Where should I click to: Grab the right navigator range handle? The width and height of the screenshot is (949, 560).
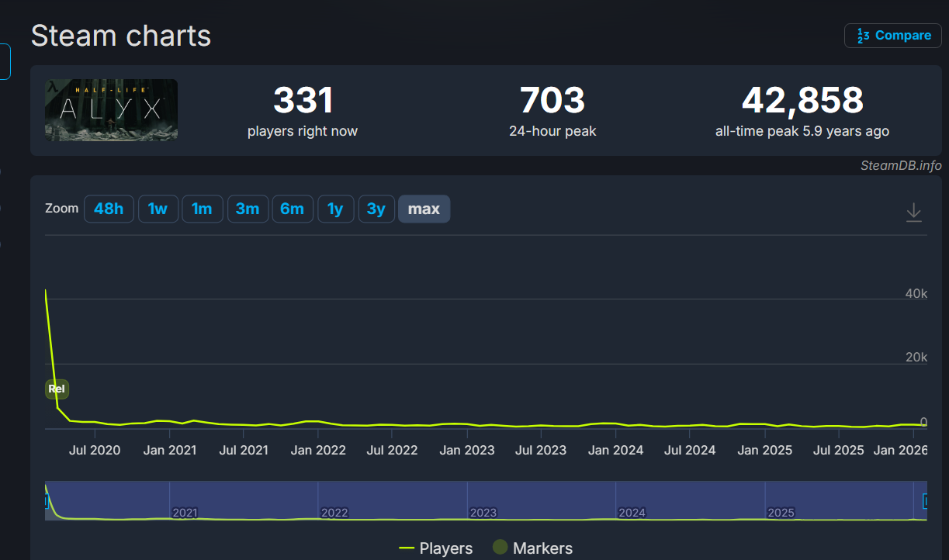(925, 501)
